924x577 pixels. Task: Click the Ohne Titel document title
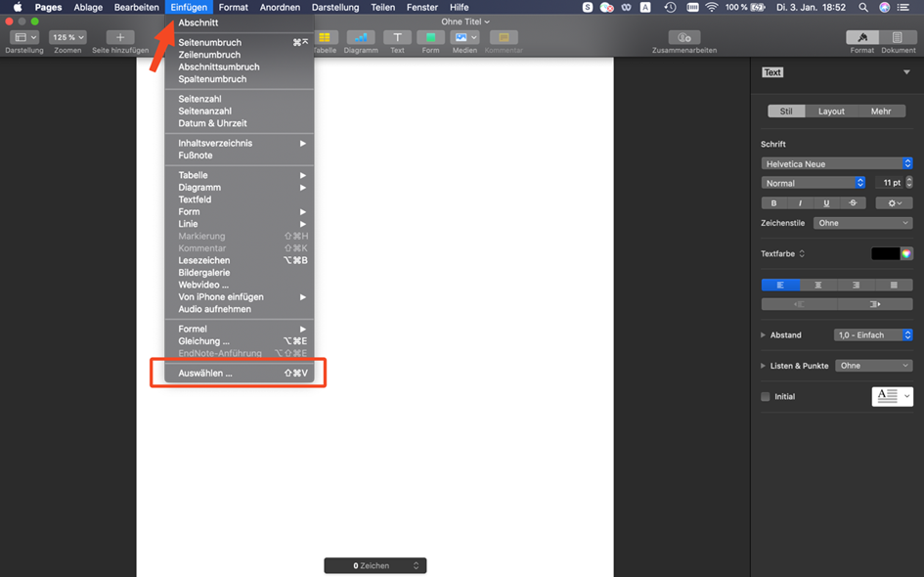465,22
